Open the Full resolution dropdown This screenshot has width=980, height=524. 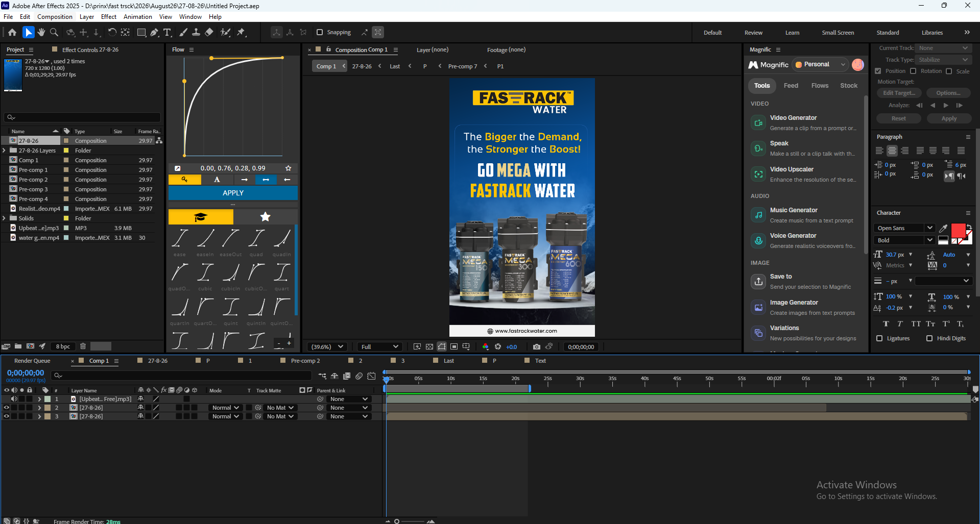(379, 346)
